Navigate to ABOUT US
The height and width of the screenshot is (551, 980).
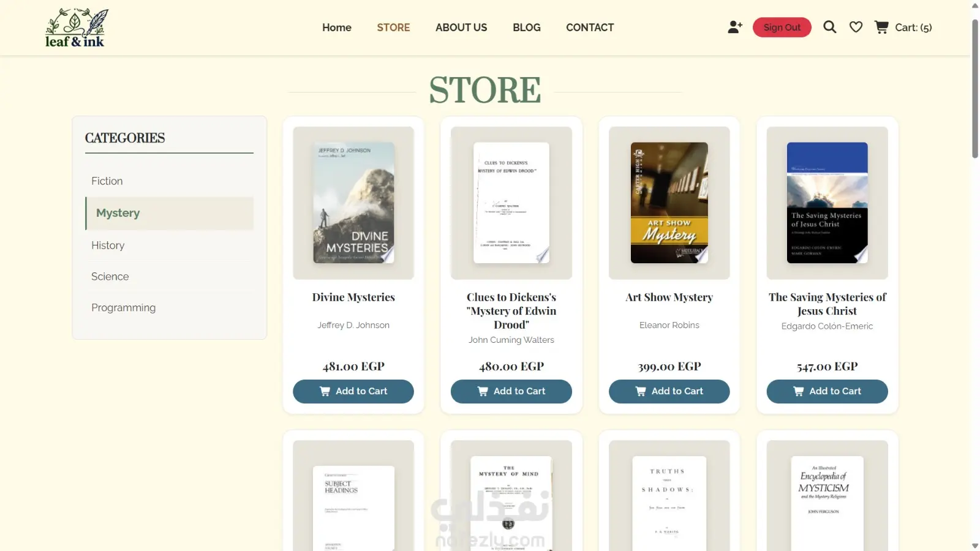point(461,28)
